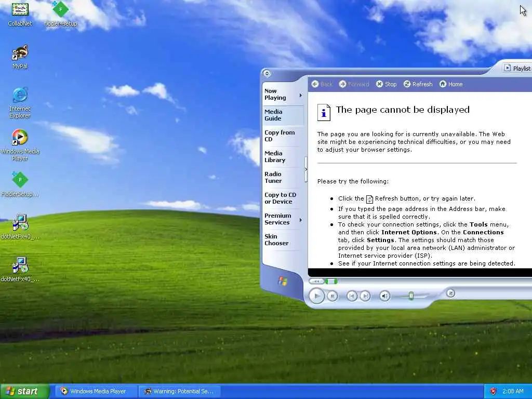Select the Windows Media Player desktop shortcut

20,145
